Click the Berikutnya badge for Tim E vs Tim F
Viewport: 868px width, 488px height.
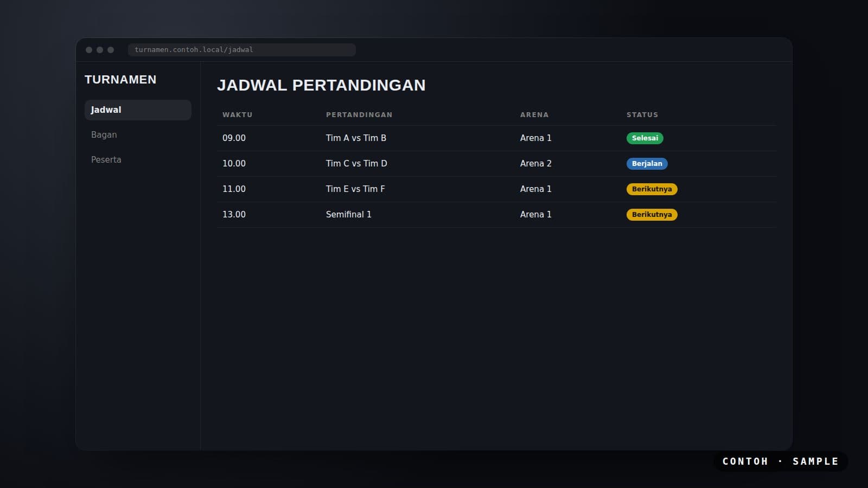[x=652, y=189]
